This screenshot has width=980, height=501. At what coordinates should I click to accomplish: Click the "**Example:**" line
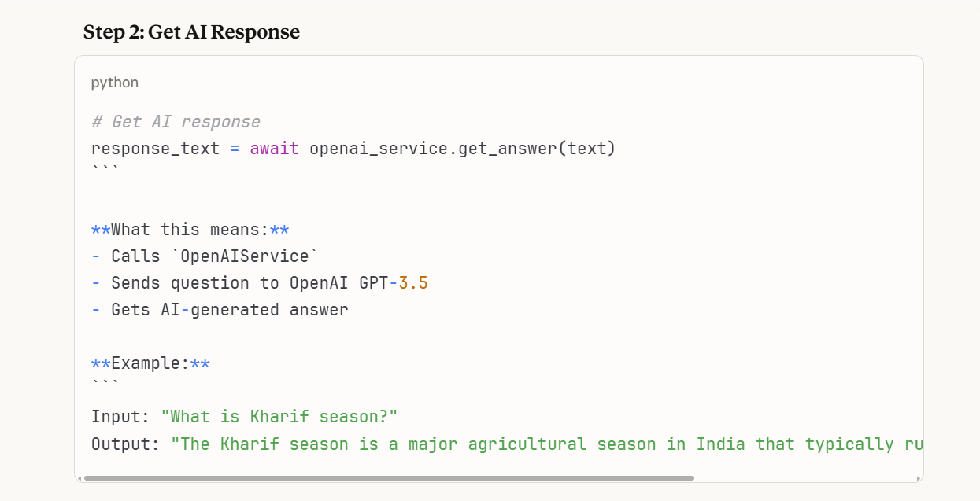click(x=150, y=363)
